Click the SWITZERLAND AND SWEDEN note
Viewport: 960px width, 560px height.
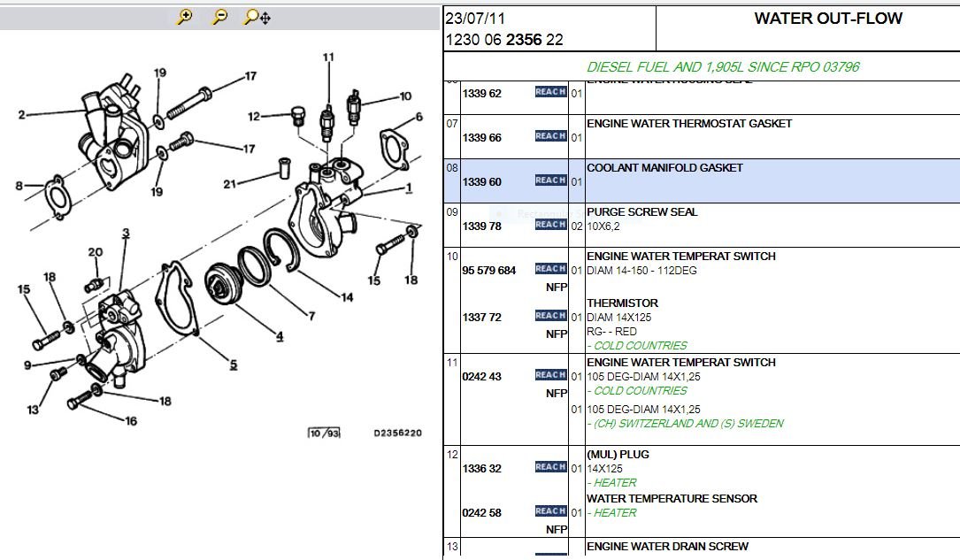point(685,424)
